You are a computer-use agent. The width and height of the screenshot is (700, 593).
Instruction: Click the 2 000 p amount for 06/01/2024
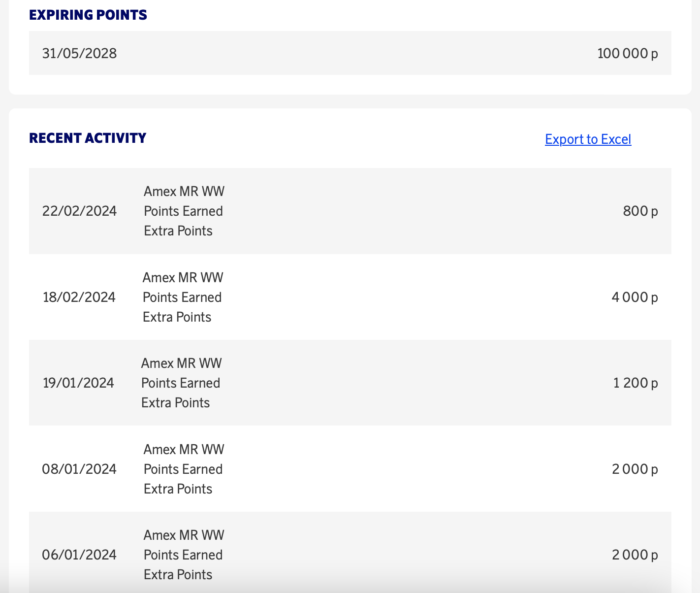coord(635,555)
